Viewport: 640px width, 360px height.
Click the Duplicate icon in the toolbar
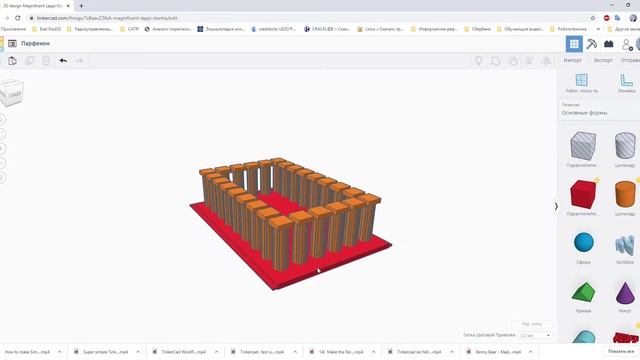[x=29, y=61]
